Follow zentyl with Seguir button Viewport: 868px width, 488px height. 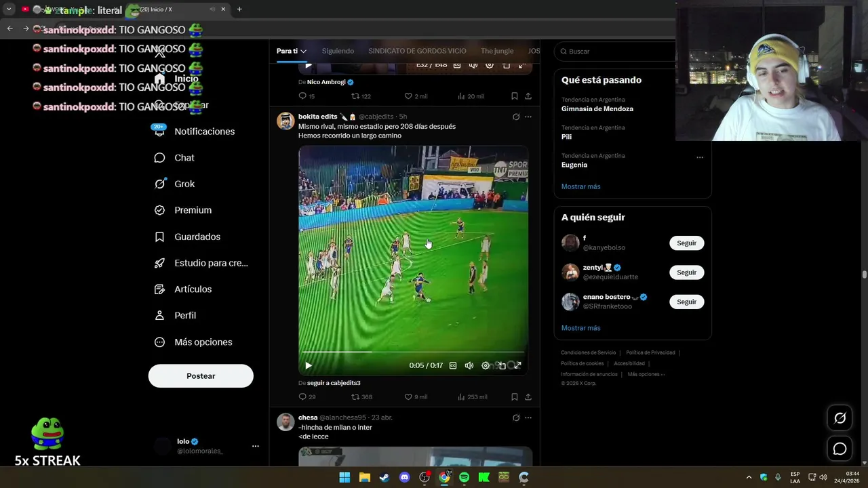(686, 272)
